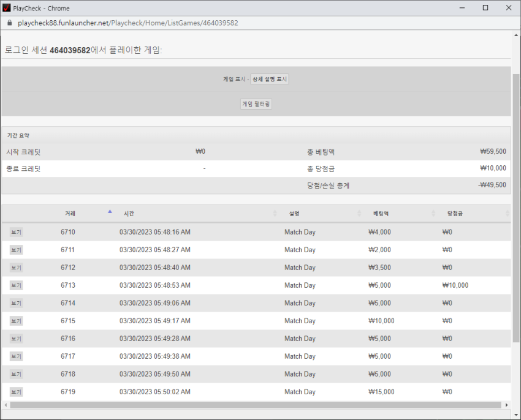
Task: Select the ₩10,000 bet in row 6715
Action: click(x=381, y=321)
